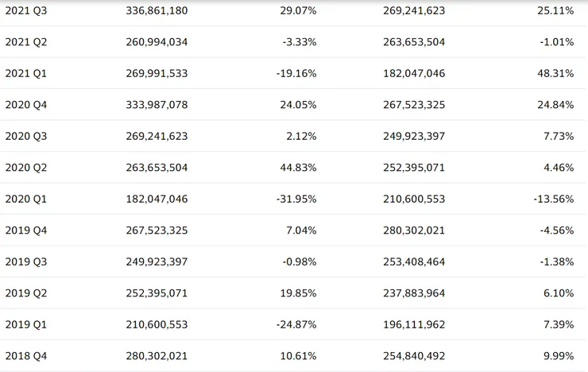Click the 260,994,034 figure
Viewport: 588px width, 372px height.
(157, 42)
